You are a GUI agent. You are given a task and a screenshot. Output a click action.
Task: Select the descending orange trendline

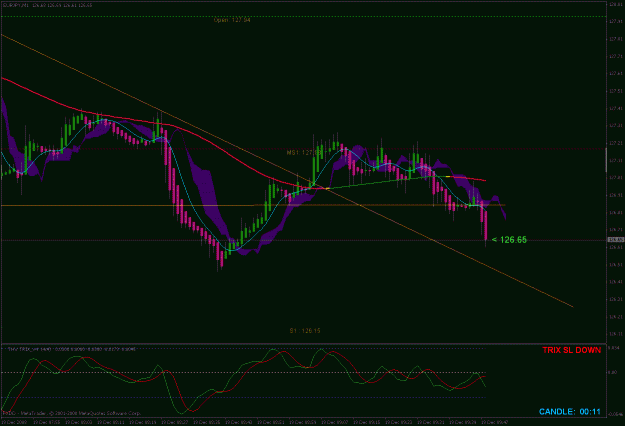pyautogui.click(x=287, y=171)
